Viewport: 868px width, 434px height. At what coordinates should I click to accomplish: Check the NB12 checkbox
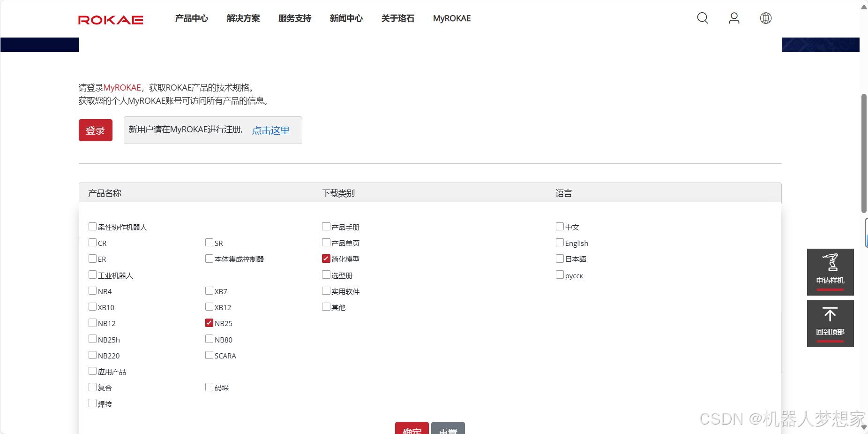pyautogui.click(x=92, y=323)
